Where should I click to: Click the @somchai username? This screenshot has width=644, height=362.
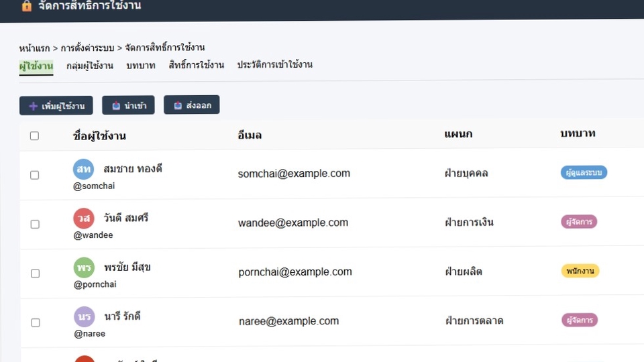(94, 186)
